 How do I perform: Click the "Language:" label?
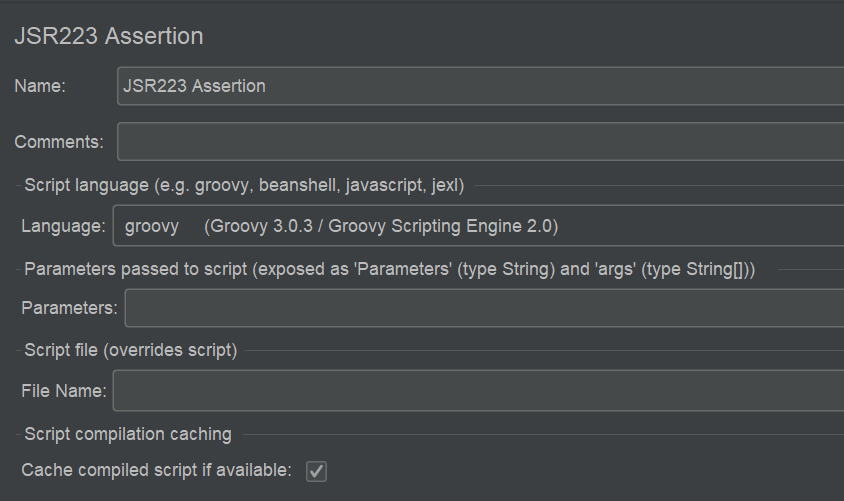(x=63, y=226)
